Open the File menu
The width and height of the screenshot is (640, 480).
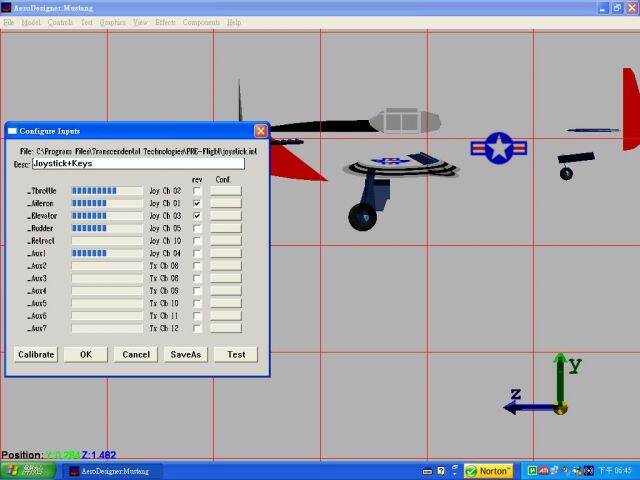coord(8,22)
